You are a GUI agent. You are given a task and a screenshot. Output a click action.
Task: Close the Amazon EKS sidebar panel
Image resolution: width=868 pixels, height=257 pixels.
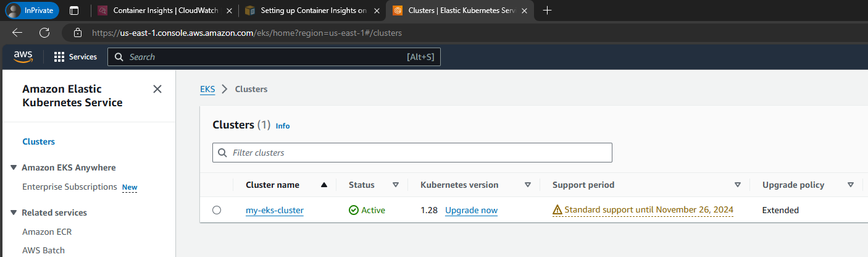(x=157, y=89)
